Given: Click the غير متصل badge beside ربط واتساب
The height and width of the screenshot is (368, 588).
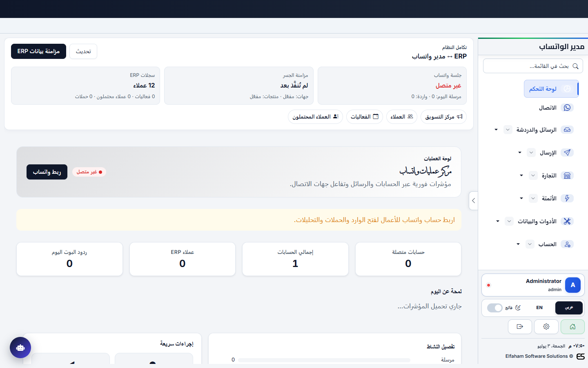Looking at the screenshot, I should click(89, 172).
